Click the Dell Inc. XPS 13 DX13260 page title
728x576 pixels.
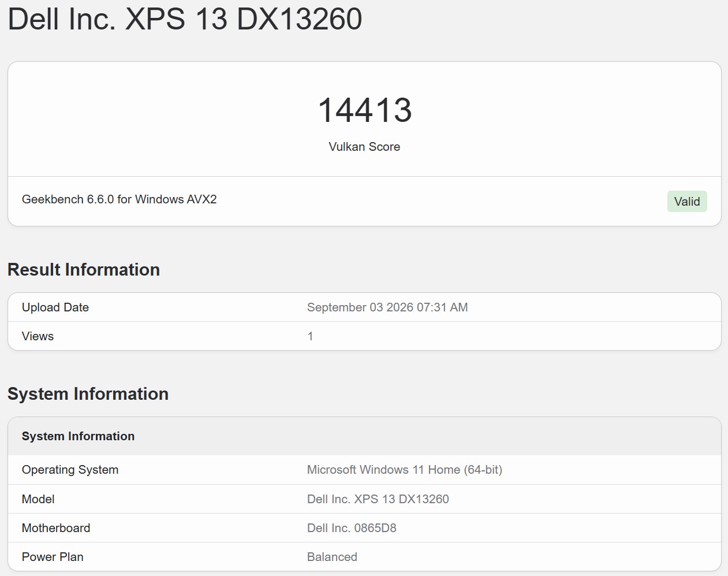click(x=185, y=19)
